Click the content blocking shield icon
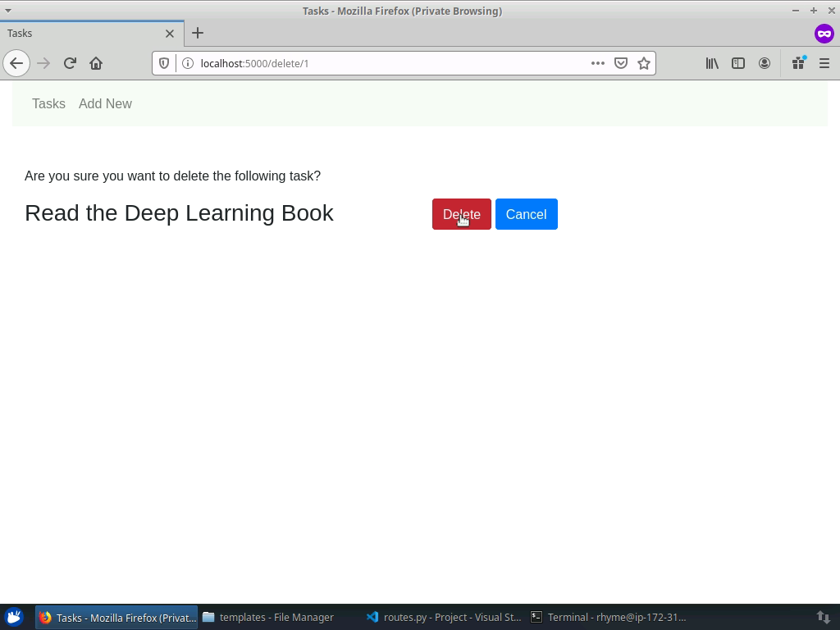The image size is (840, 630). point(165,63)
